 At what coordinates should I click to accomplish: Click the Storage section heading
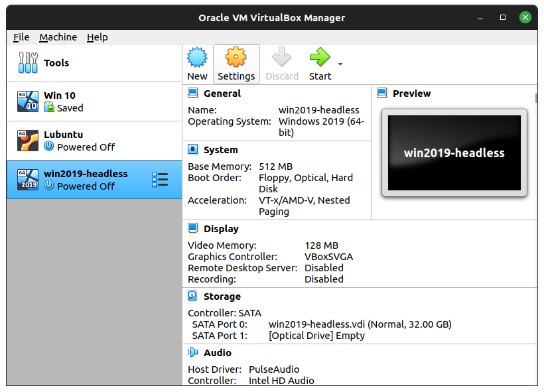pos(222,296)
